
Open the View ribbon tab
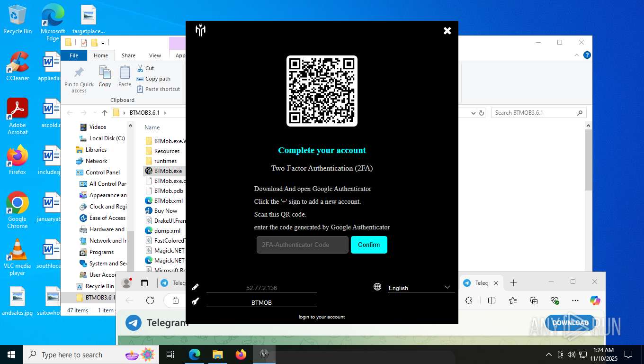point(155,55)
